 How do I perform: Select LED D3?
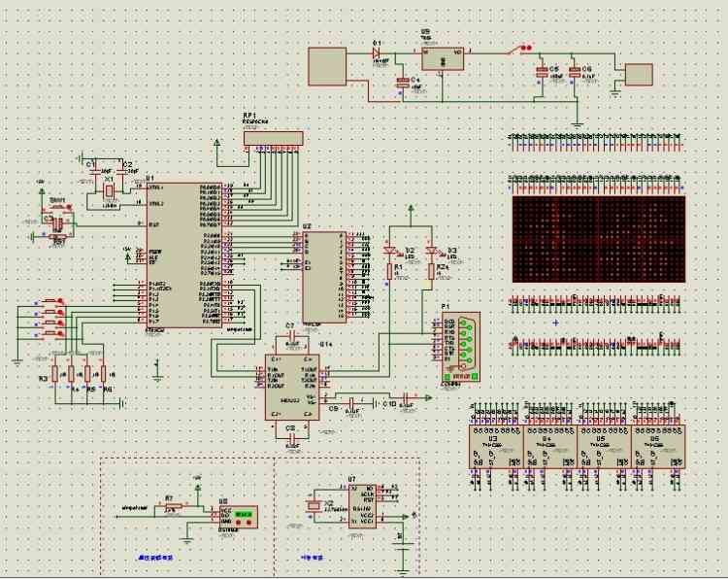coord(431,251)
